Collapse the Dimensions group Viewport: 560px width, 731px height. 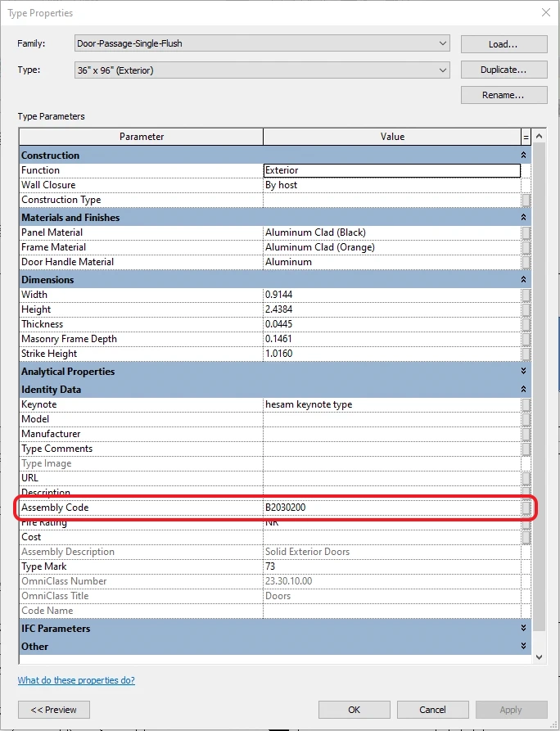point(523,280)
